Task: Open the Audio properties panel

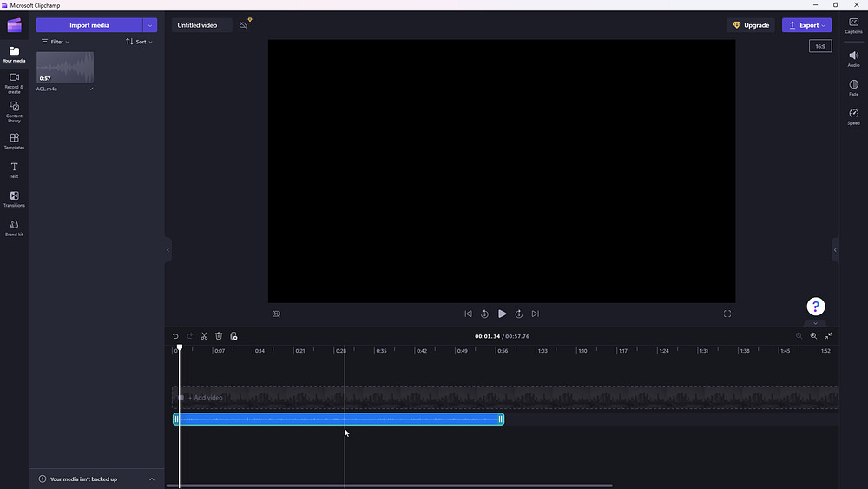Action: coord(853,58)
